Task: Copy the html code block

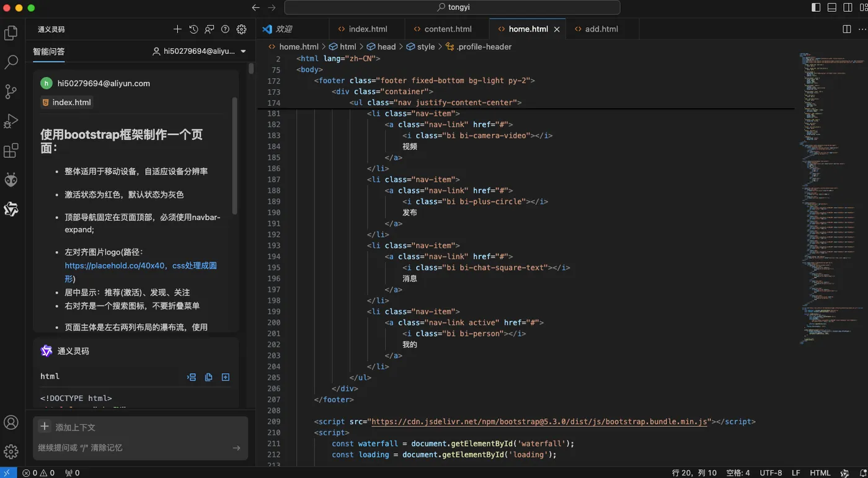Action: point(208,377)
